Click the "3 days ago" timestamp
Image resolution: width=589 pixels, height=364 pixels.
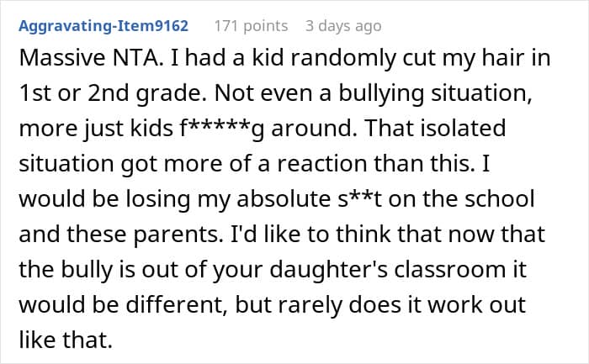(343, 26)
